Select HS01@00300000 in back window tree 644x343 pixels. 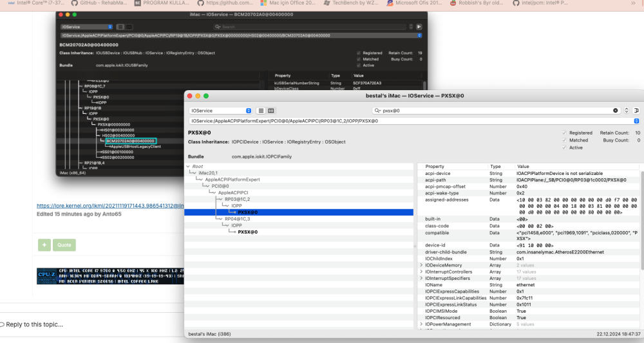(118, 130)
